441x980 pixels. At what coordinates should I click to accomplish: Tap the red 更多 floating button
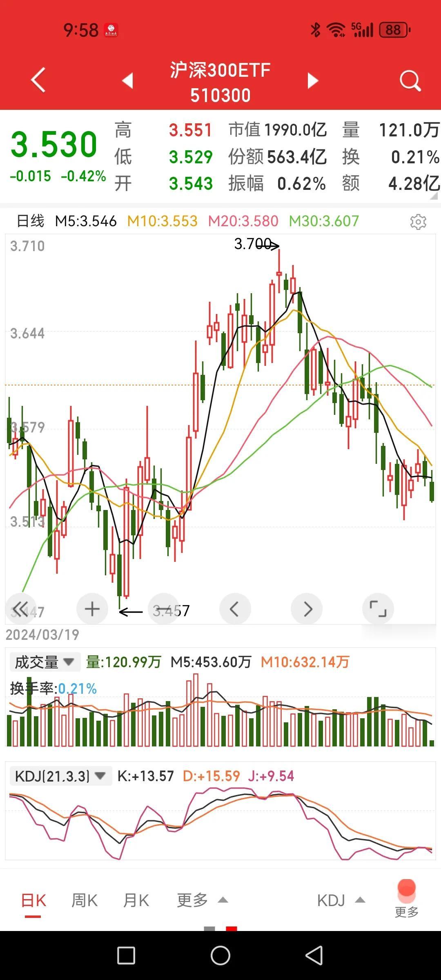click(x=406, y=898)
